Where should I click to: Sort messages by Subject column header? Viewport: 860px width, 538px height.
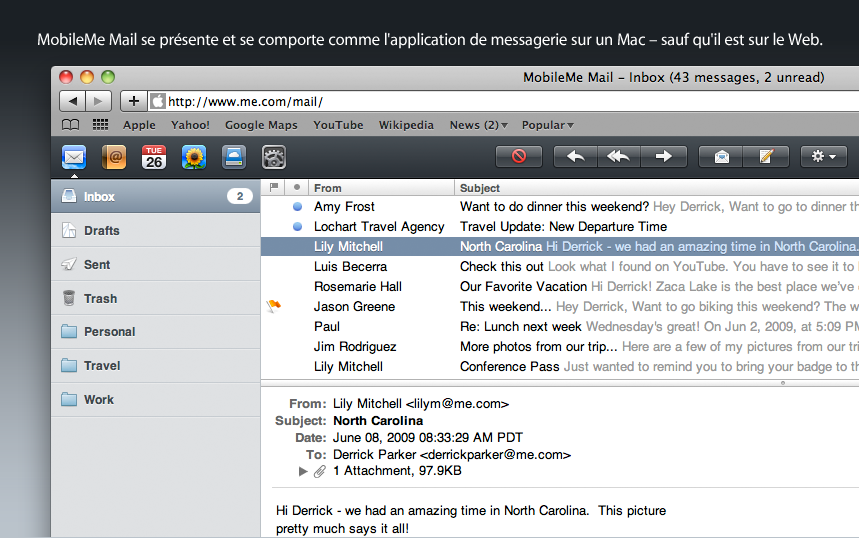[x=657, y=188]
